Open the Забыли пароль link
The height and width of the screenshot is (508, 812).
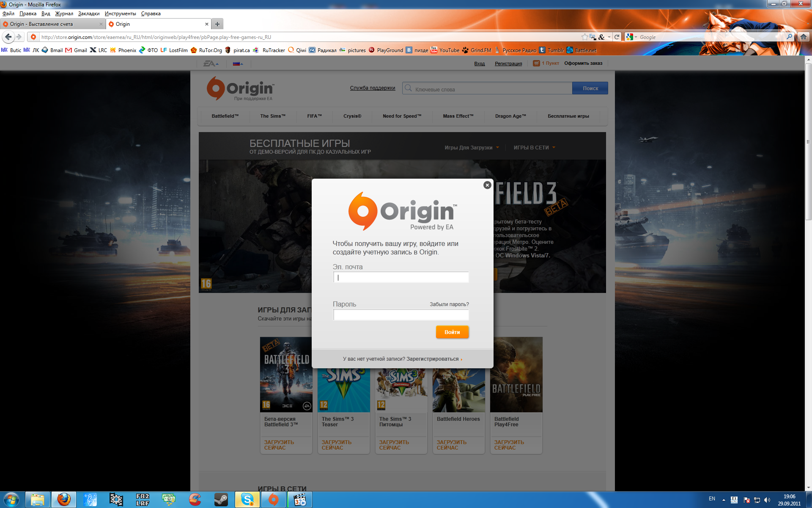click(x=449, y=304)
